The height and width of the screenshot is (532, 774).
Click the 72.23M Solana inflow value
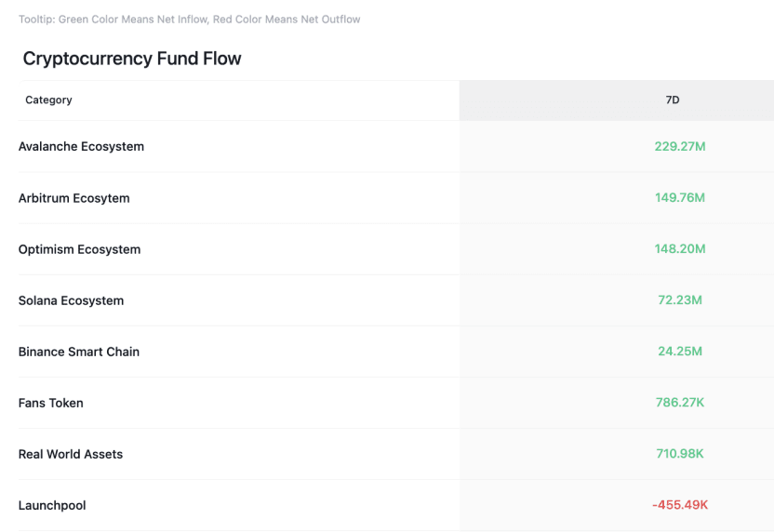pyautogui.click(x=679, y=300)
